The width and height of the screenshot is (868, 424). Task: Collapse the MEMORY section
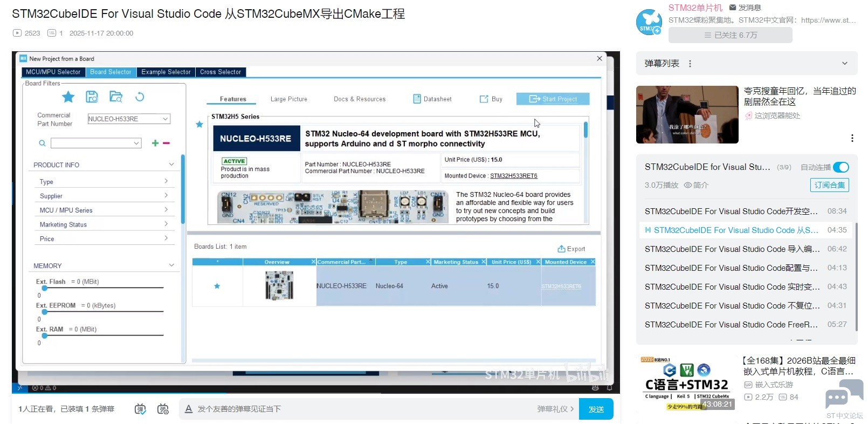[x=171, y=265]
